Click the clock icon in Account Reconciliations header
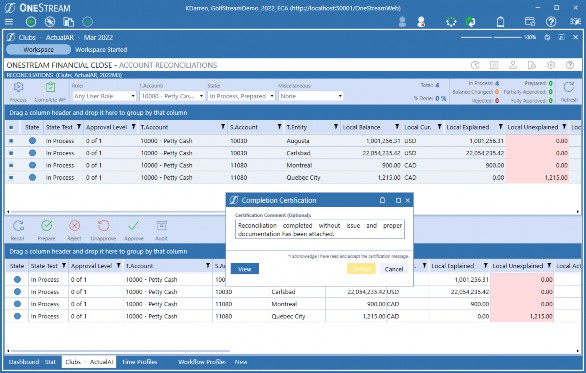Image resolution: width=586 pixels, height=373 pixels. pos(475,65)
